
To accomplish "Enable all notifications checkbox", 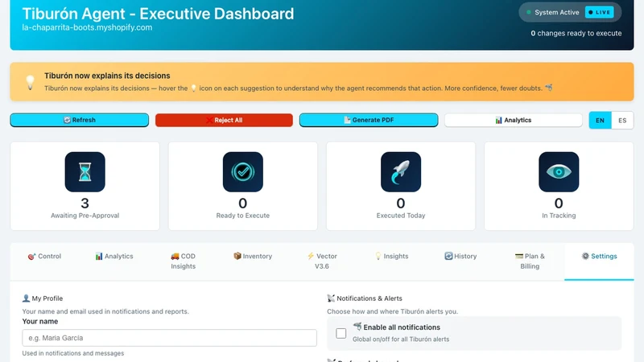I will point(341,333).
